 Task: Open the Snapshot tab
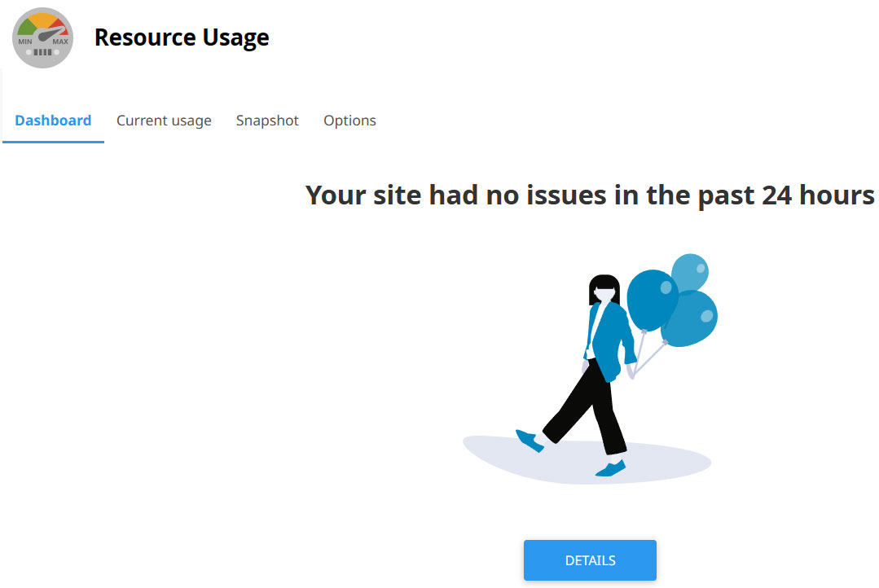267,121
